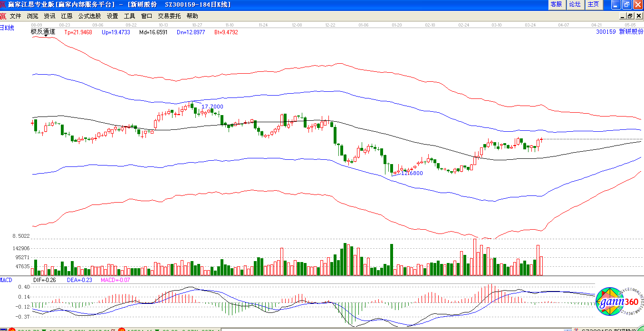Screen dimensions: 644x331
Task: Open the 交易委托 menu
Action: pos(170,16)
